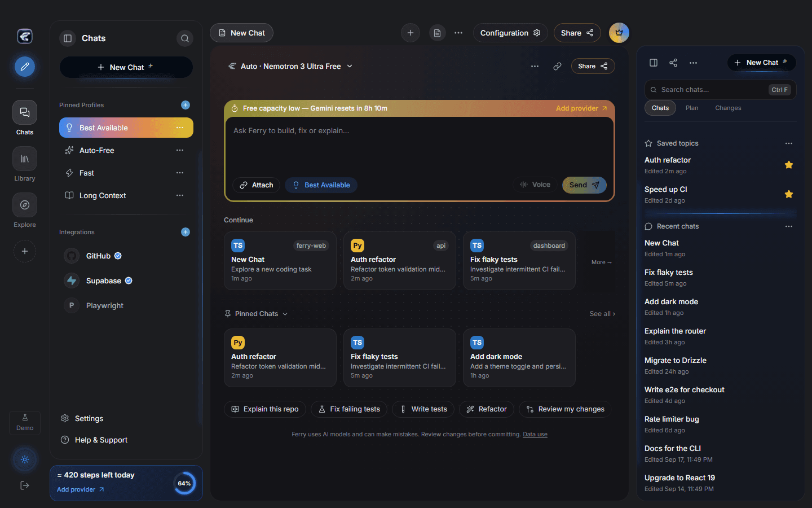
Task: Unstar the Auth refactor saved topic
Action: tap(789, 165)
